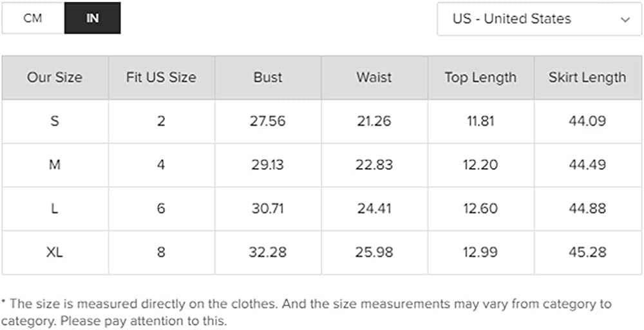The image size is (644, 330).
Task: Click the Bust column header
Action: click(268, 78)
